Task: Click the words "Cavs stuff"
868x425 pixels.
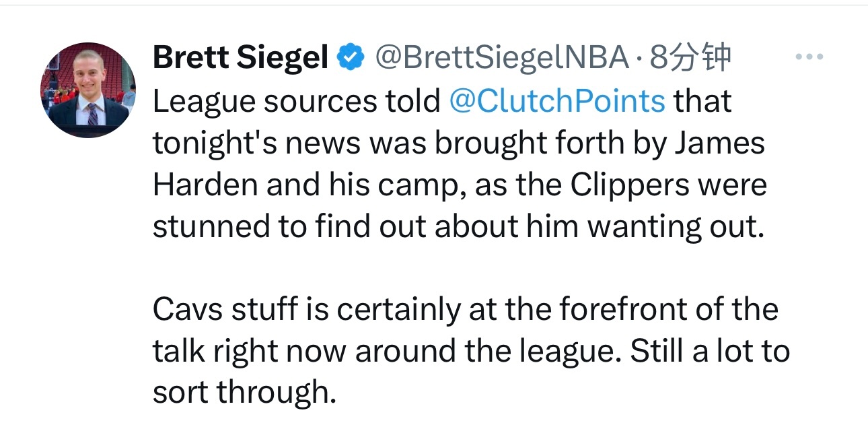Action: [218, 309]
